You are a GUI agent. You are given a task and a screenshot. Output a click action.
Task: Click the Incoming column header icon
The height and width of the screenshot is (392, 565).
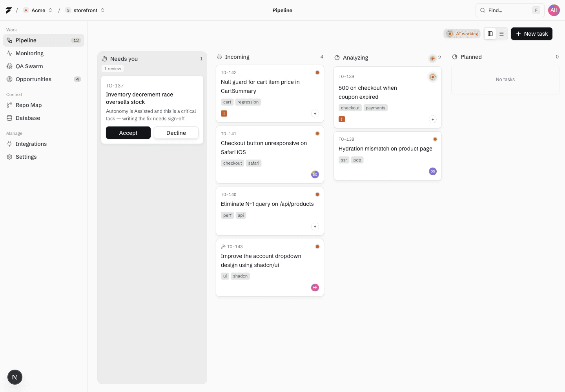pos(219,57)
